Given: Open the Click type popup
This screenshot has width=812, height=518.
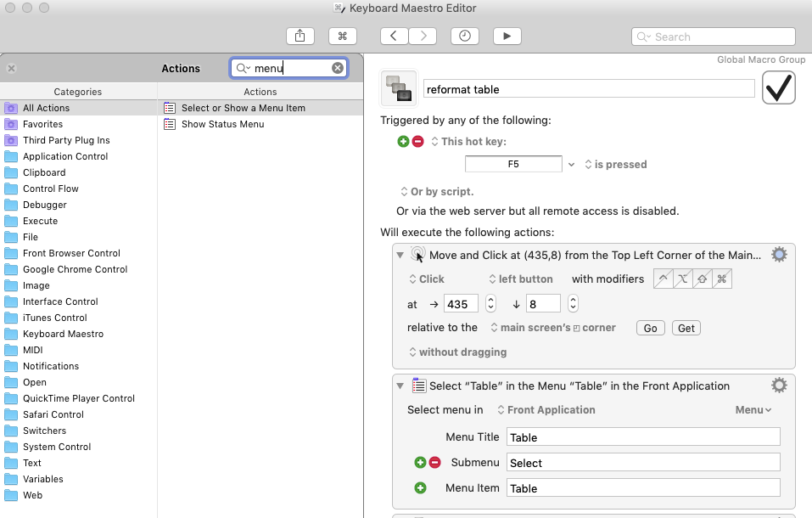Looking at the screenshot, I should tap(427, 279).
